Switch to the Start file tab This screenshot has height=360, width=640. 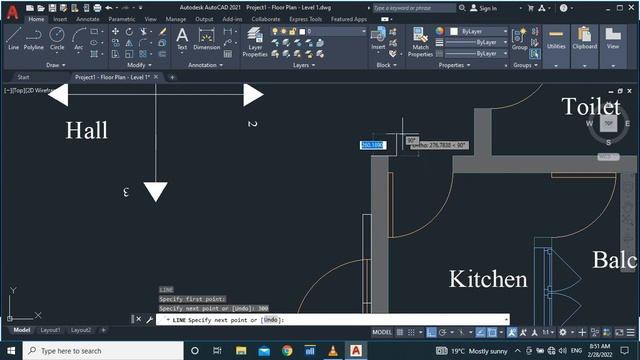(x=23, y=77)
